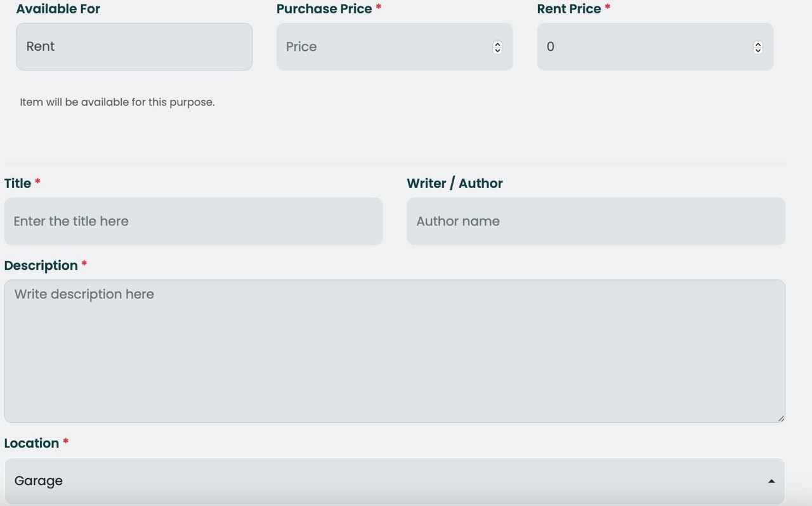
Task: Click the Purchase Price label
Action: tap(324, 9)
